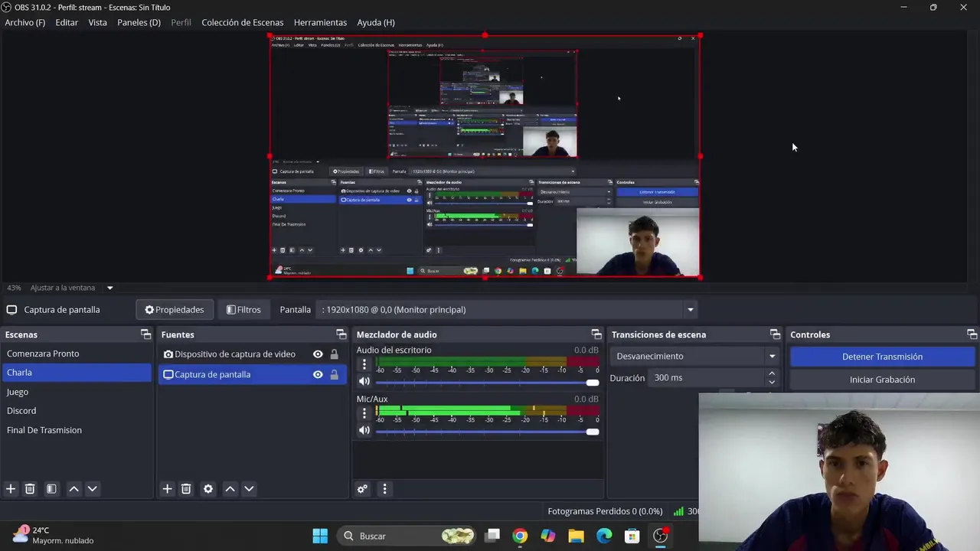Move source up in Fuentes panel
Viewport: 980px width, 551px height.
tap(230, 489)
